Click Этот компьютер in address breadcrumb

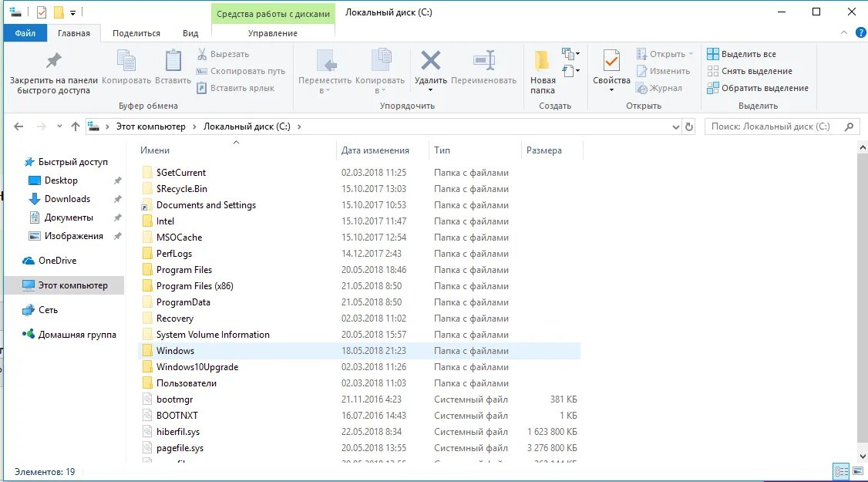[x=150, y=126]
